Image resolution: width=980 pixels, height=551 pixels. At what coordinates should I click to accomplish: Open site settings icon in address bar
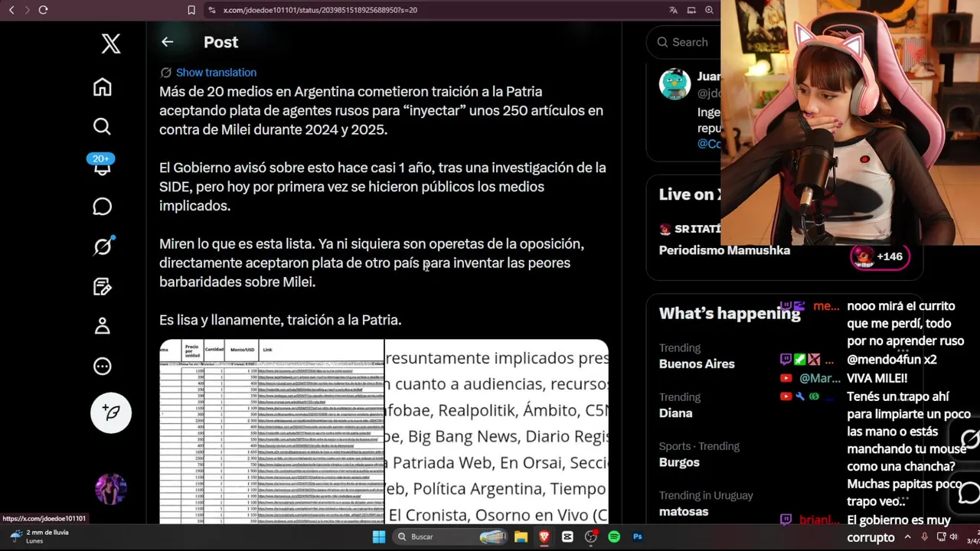tap(211, 10)
